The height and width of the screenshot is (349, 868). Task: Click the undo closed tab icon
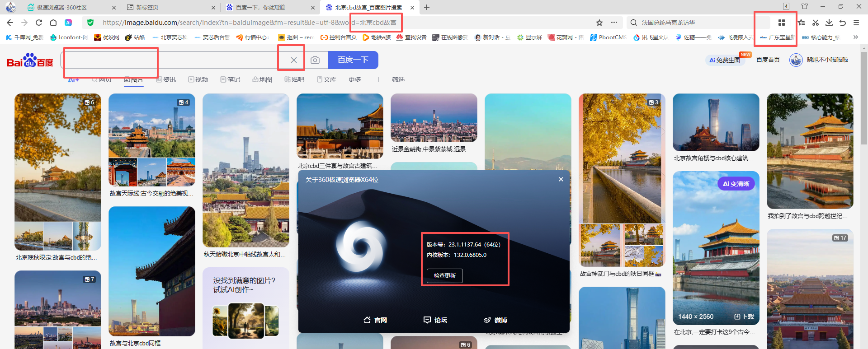pos(843,23)
